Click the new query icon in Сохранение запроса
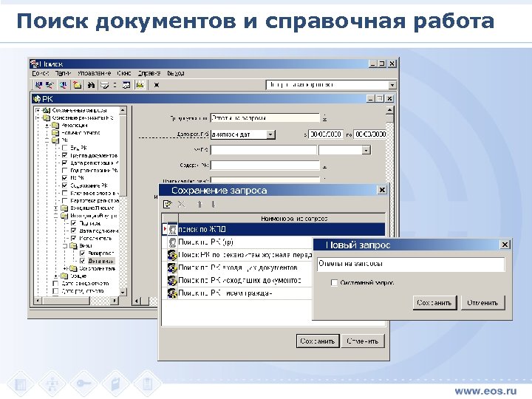 (x=168, y=204)
